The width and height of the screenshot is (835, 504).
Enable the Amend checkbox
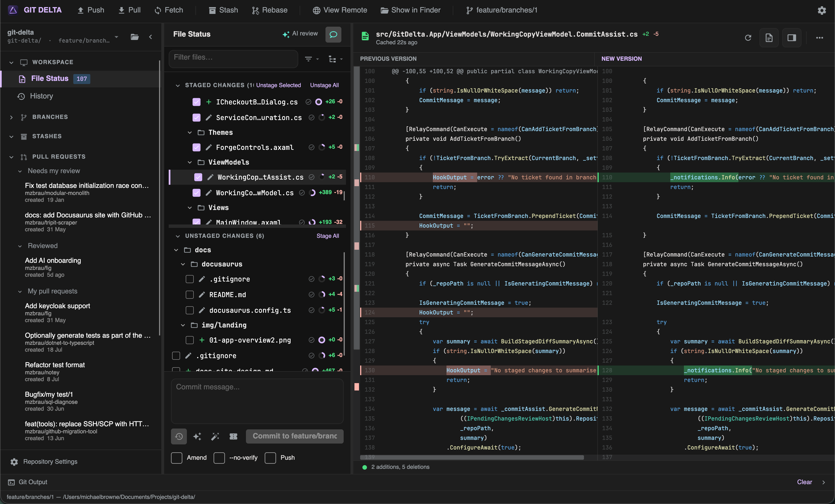pyautogui.click(x=177, y=458)
